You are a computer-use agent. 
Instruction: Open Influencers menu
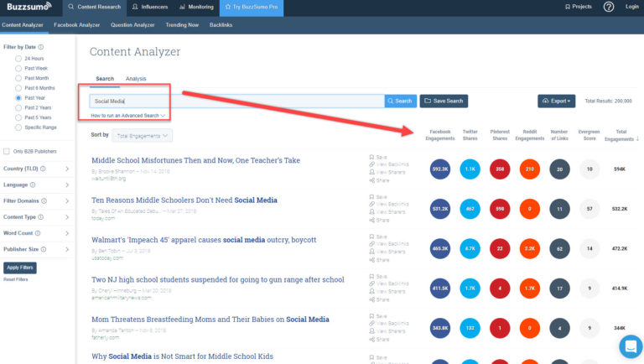coord(150,7)
